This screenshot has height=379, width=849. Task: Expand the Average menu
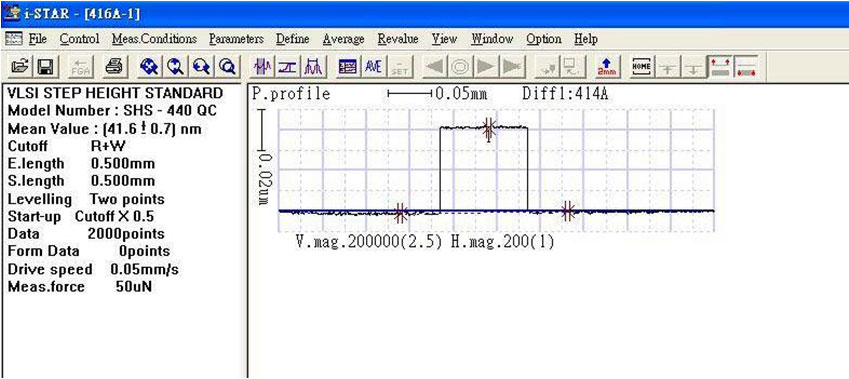tap(343, 39)
